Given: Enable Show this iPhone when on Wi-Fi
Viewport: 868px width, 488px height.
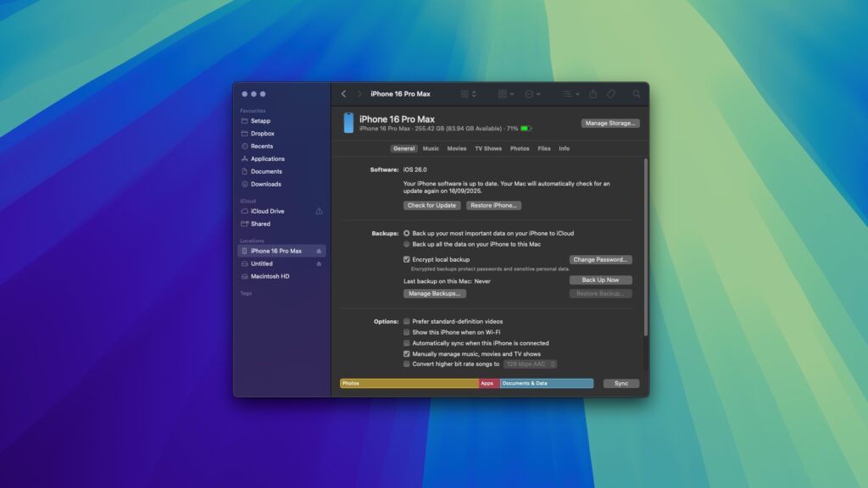Looking at the screenshot, I should [x=407, y=332].
